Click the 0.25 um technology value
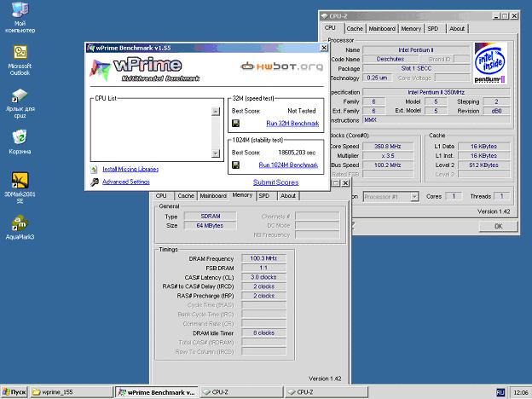 [378, 78]
